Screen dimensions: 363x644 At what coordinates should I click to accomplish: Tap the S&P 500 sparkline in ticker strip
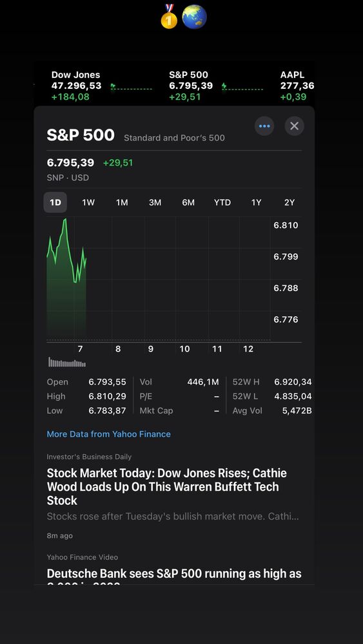coord(242,87)
